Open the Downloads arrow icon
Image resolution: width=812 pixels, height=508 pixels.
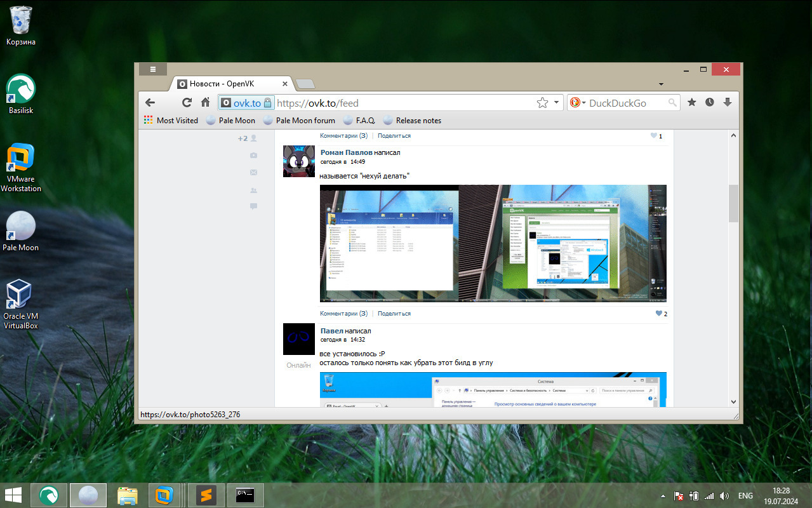728,103
